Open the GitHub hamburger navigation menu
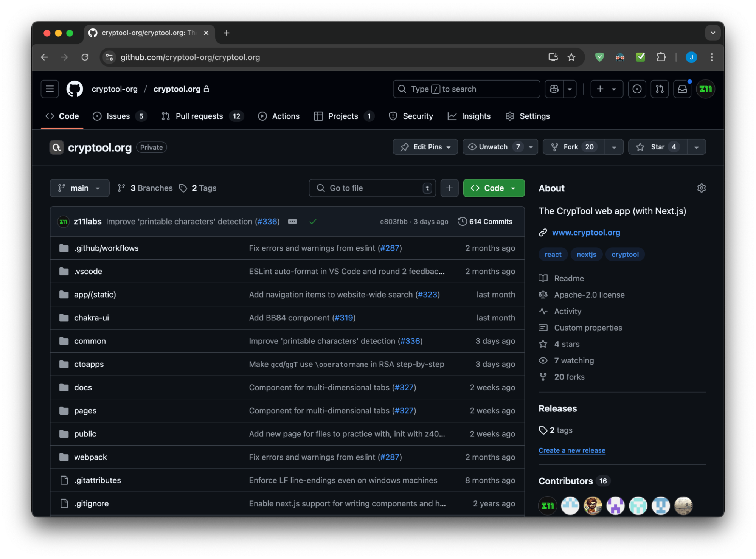 click(x=50, y=89)
